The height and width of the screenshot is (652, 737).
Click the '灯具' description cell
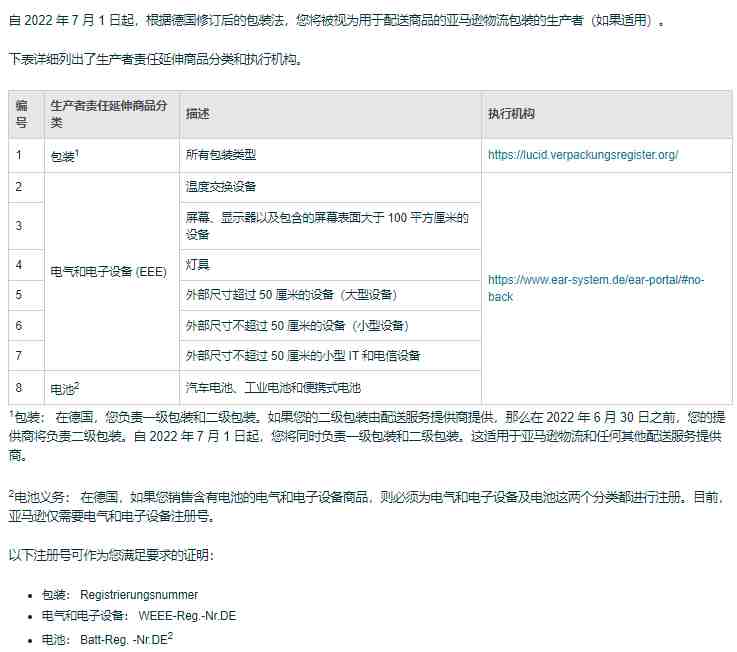tap(330, 265)
